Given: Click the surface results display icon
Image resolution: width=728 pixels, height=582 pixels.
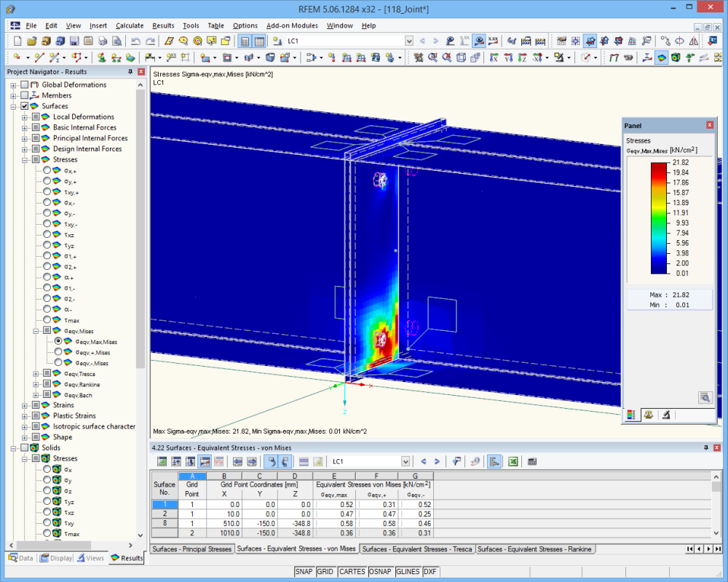Looking at the screenshot, I should click(662, 57).
